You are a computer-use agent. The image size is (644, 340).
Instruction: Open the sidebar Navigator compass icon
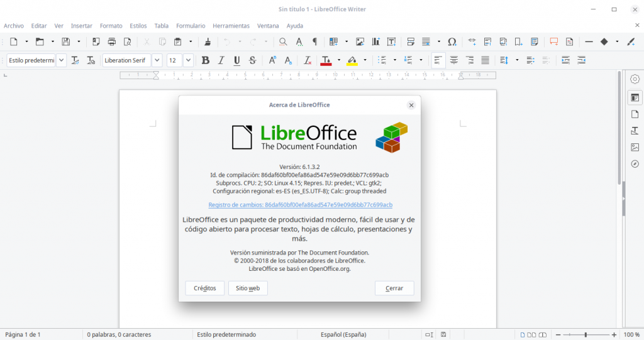(x=635, y=164)
